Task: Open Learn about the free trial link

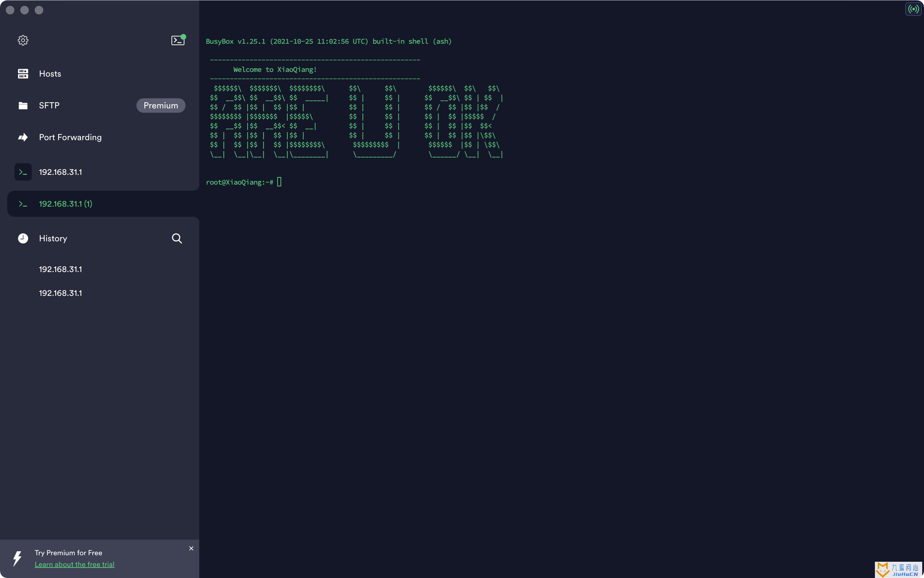Action: click(x=74, y=564)
